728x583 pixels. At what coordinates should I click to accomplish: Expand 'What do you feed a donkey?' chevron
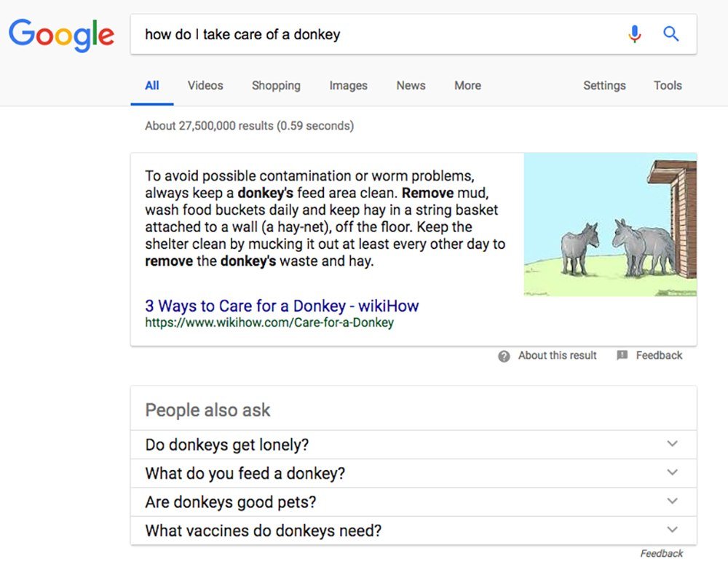[x=672, y=472]
